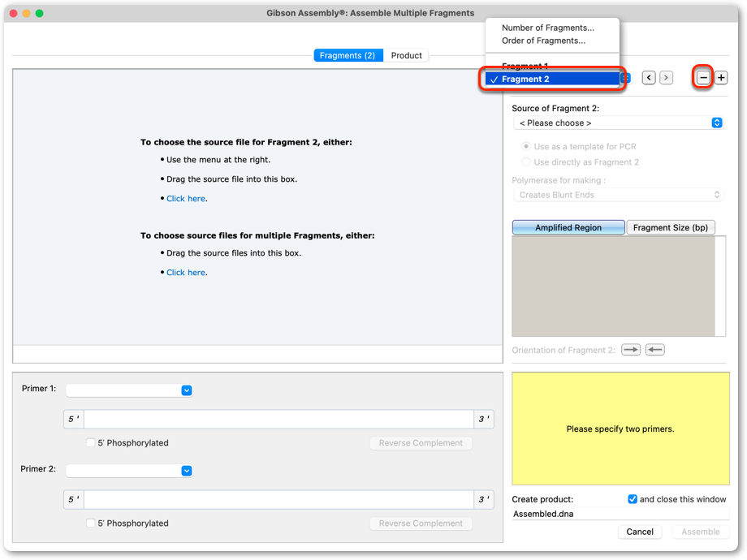The image size is (747, 560).
Task: Click here link for multiple Fragments source files
Action: 186,273
